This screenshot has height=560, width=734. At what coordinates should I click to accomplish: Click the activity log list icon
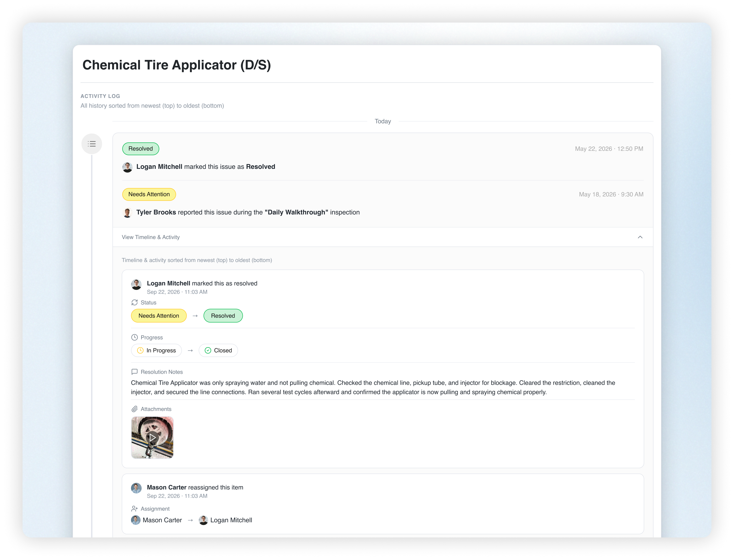pos(92,144)
